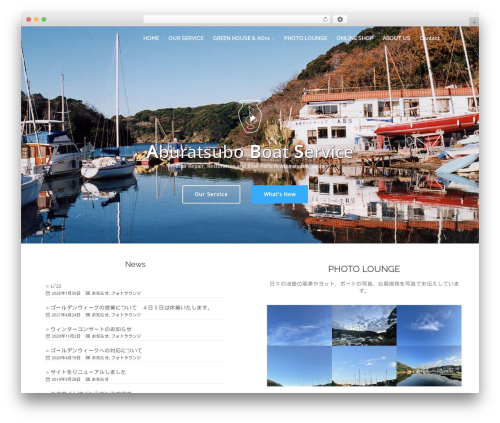Reload the page with the refresh icon

(x=325, y=19)
